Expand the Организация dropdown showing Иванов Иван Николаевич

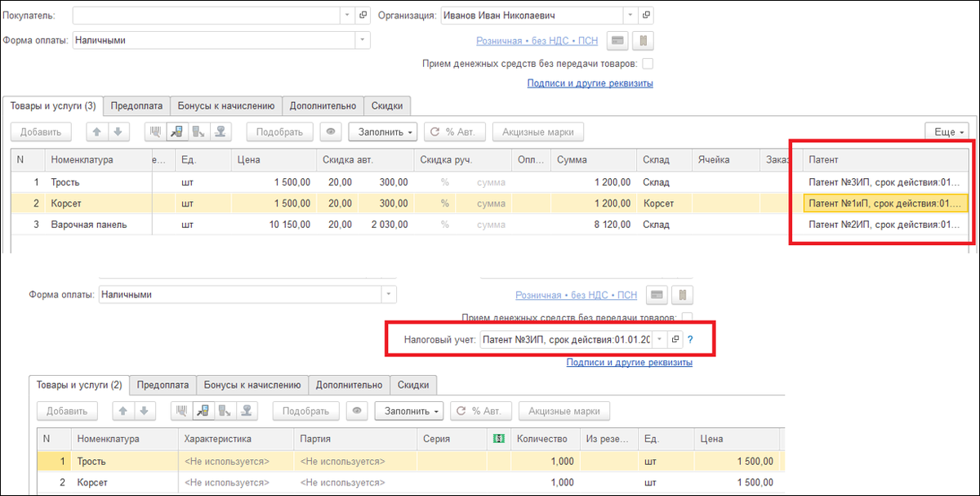tap(630, 15)
